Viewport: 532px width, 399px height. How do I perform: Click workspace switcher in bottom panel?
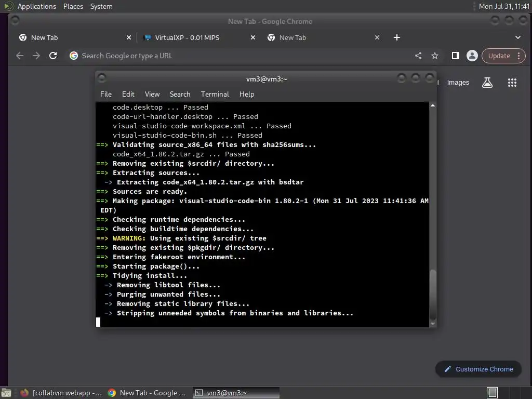pos(492,393)
